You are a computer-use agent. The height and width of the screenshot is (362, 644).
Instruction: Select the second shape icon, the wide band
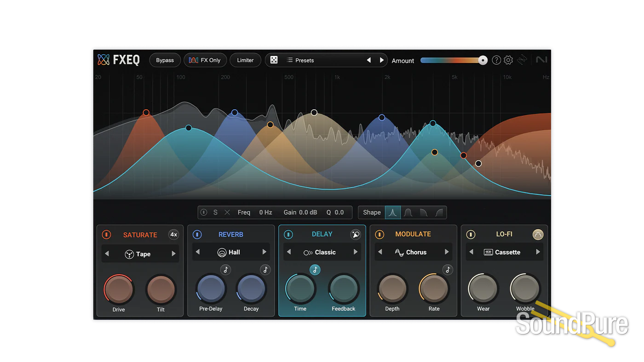(x=408, y=212)
